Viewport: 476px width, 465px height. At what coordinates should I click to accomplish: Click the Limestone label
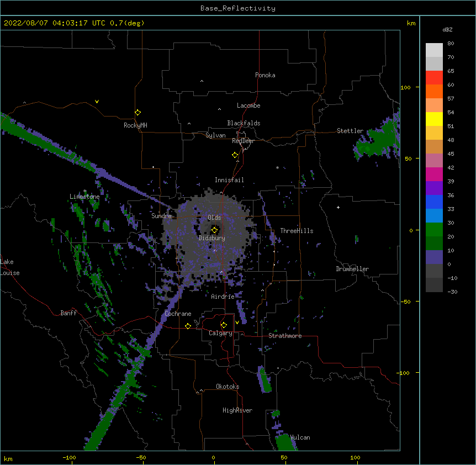[x=84, y=197]
